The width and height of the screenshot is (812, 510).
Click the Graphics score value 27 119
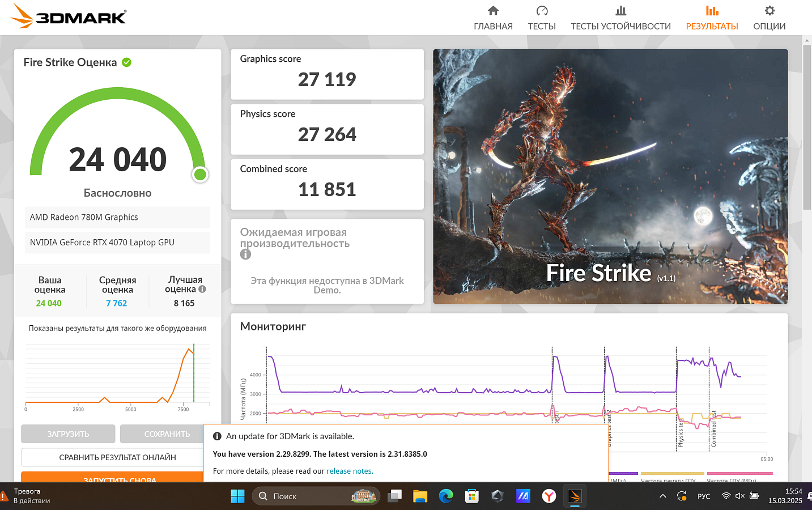(x=327, y=80)
